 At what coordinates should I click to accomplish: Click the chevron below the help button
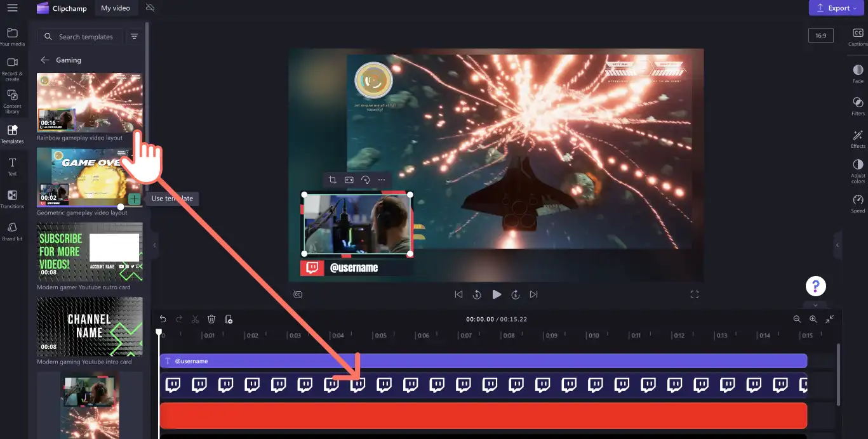click(x=816, y=305)
